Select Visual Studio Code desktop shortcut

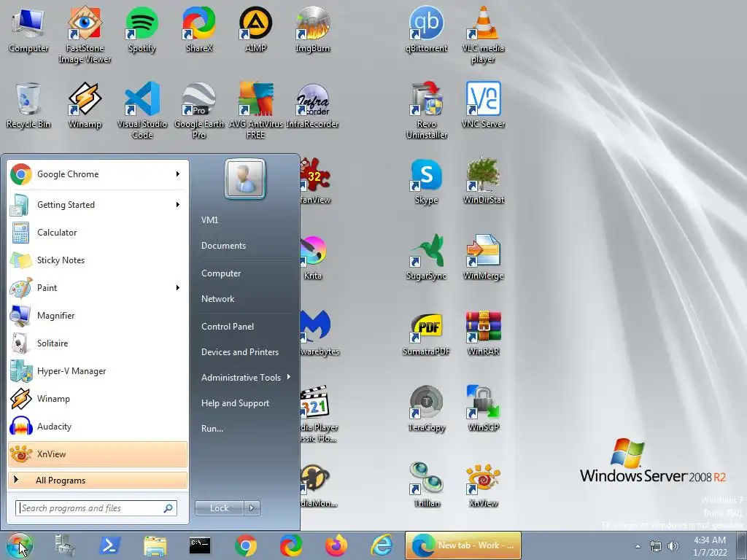(x=142, y=110)
